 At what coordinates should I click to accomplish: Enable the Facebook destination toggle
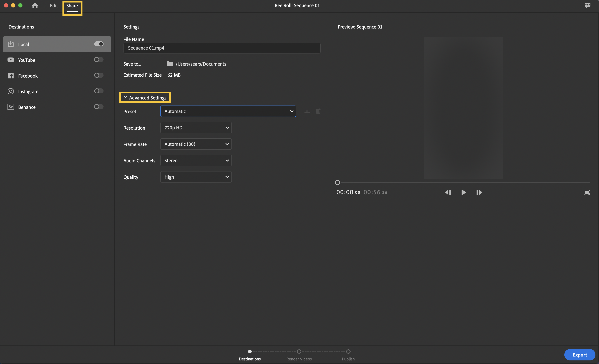(x=99, y=75)
